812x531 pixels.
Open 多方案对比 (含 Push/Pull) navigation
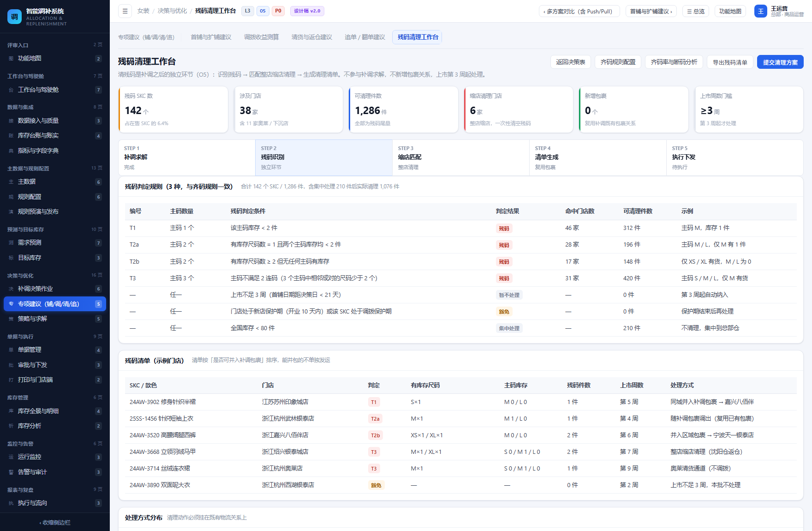pyautogui.click(x=579, y=11)
